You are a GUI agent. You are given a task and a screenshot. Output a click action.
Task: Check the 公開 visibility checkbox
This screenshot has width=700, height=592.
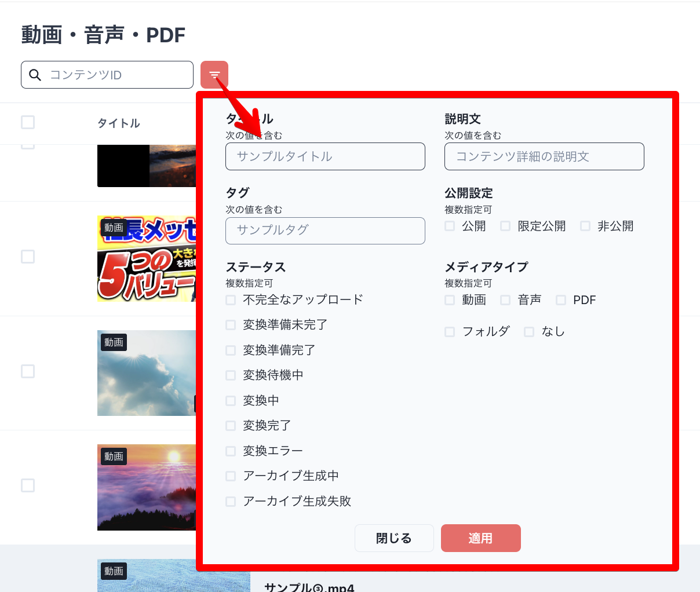pyautogui.click(x=450, y=226)
